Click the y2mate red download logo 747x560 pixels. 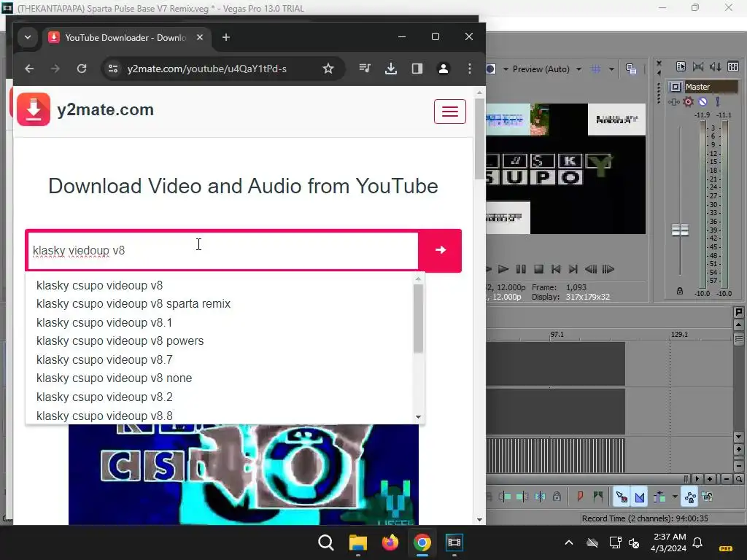(34, 109)
